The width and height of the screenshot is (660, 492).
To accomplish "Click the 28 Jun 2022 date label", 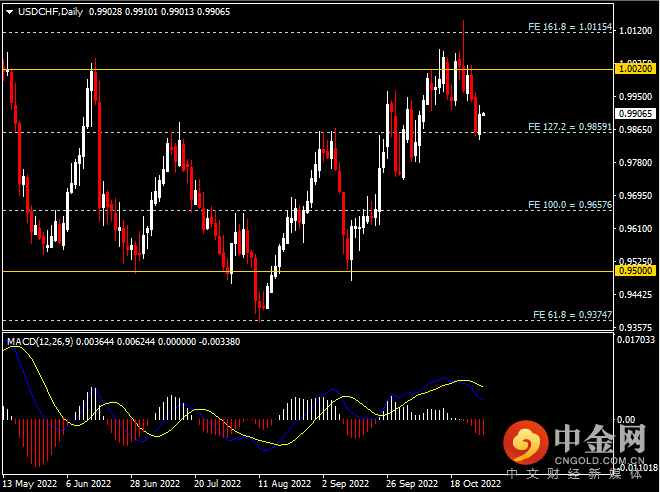I will click(155, 484).
